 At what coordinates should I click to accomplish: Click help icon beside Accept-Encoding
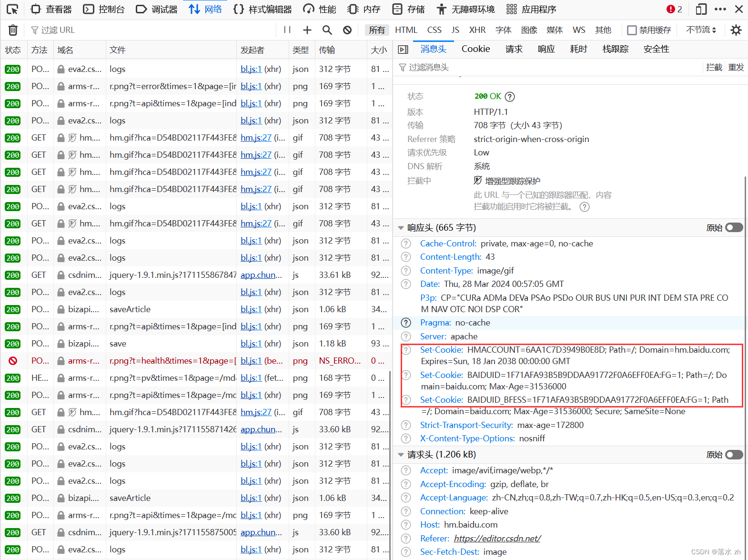pyautogui.click(x=406, y=484)
